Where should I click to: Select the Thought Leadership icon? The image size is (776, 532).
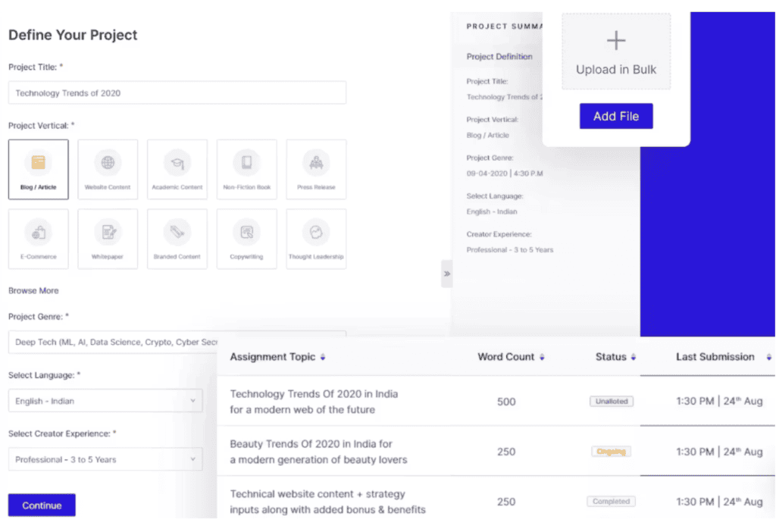click(316, 233)
